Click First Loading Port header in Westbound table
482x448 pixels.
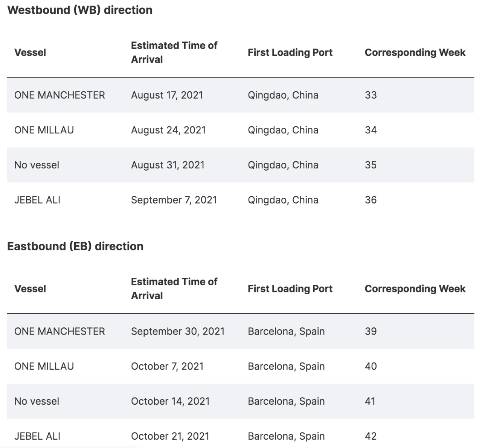(x=290, y=52)
